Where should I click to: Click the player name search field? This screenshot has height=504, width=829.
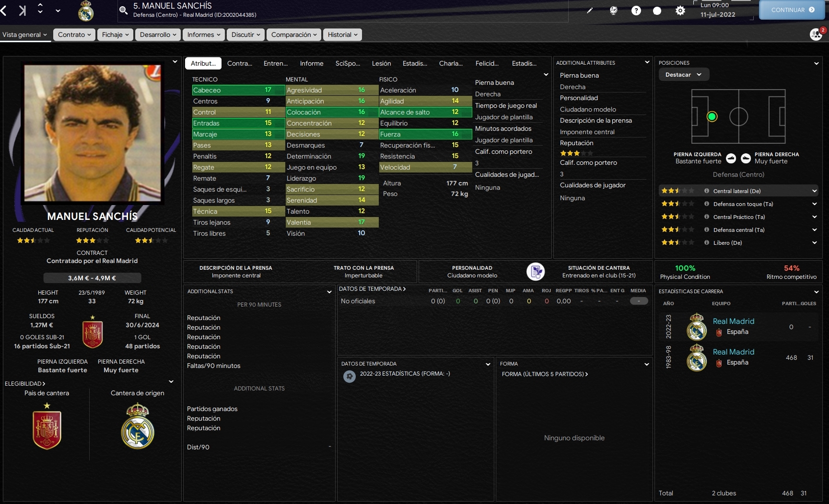343,11
